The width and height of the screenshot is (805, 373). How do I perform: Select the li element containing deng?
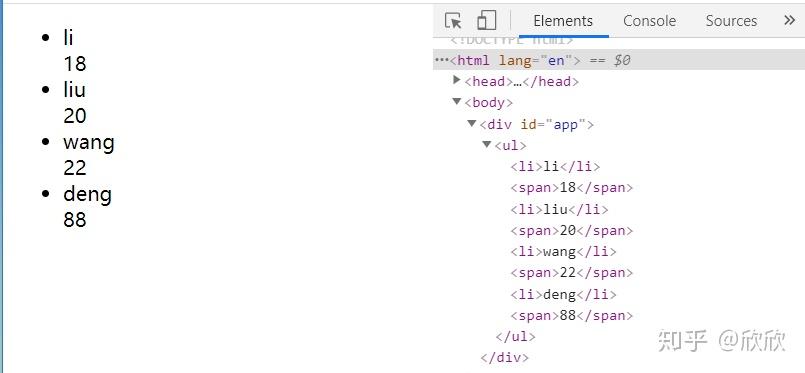pos(563,295)
